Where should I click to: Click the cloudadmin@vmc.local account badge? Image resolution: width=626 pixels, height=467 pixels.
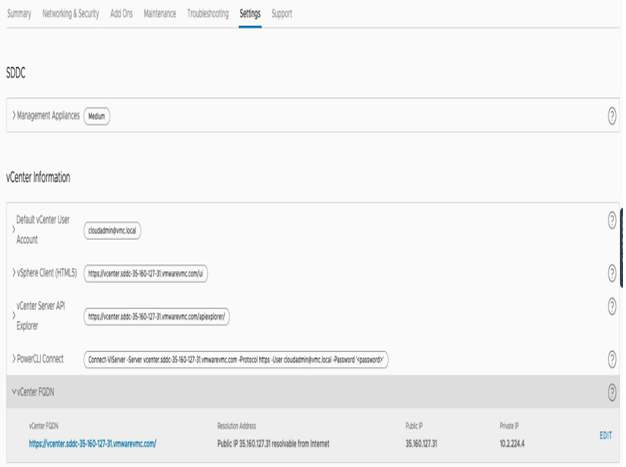click(x=112, y=231)
